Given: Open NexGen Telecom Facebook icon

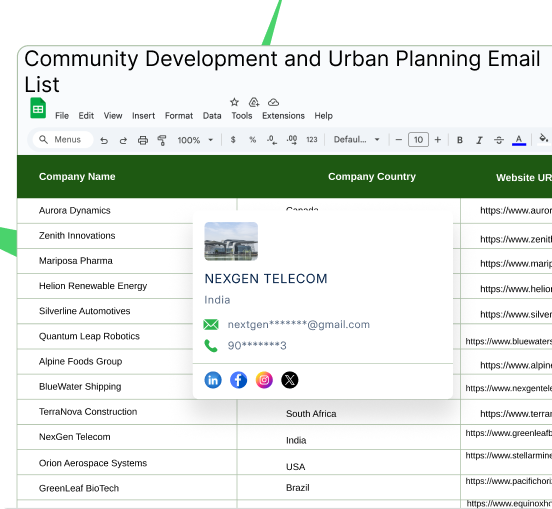Looking at the screenshot, I should pos(238,380).
